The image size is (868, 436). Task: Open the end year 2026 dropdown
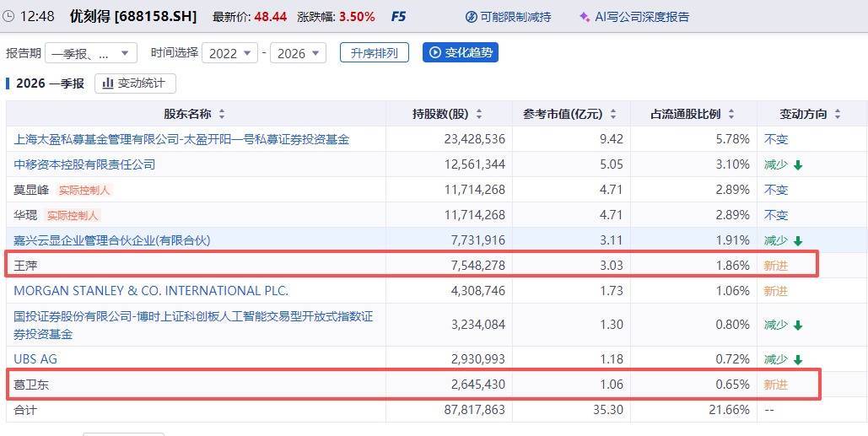pyautogui.click(x=299, y=53)
